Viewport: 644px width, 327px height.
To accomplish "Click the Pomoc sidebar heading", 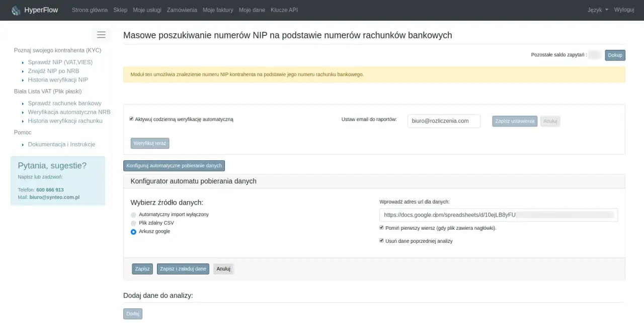I will point(23,133).
